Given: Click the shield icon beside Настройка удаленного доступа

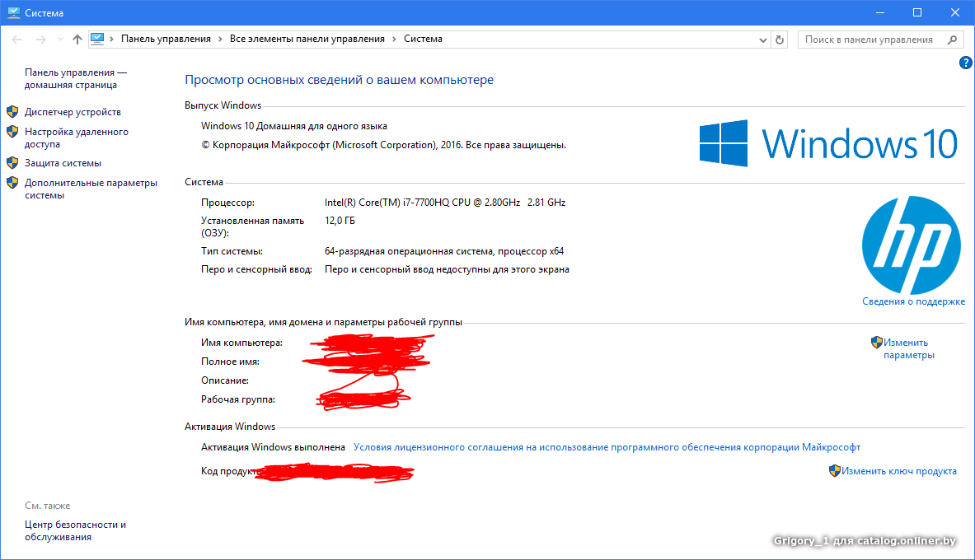Looking at the screenshot, I should click(12, 132).
